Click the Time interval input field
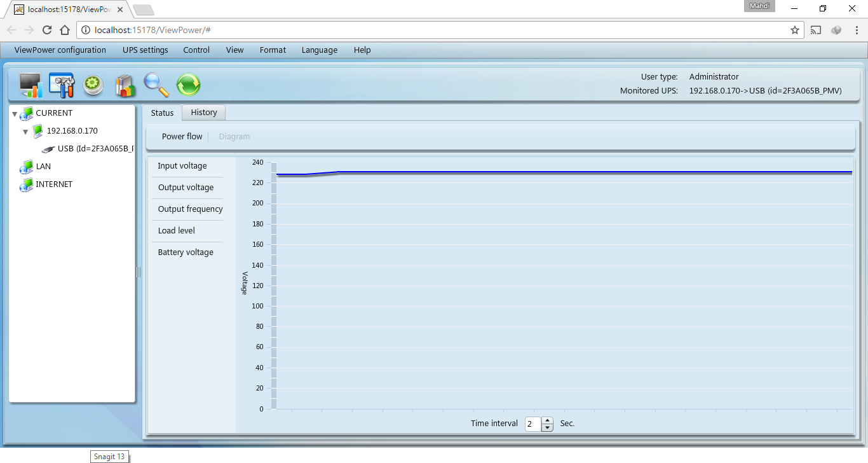The image size is (868, 463). (x=532, y=424)
